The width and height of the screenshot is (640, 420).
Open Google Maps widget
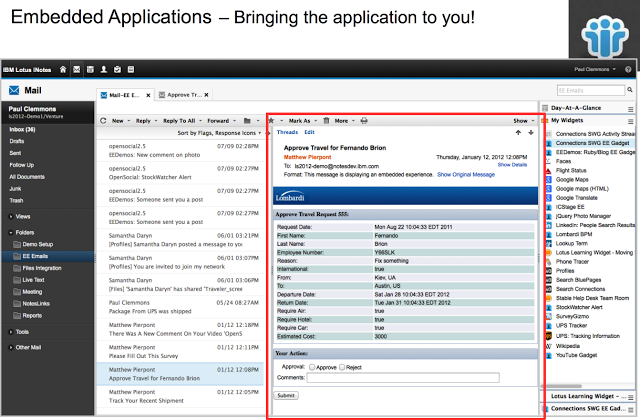pos(572,180)
